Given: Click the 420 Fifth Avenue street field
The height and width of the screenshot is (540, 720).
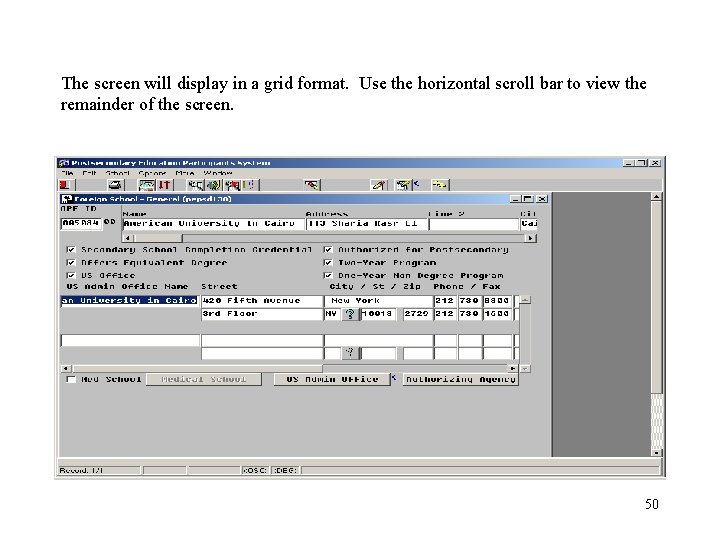Looking at the screenshot, I should click(262, 301).
